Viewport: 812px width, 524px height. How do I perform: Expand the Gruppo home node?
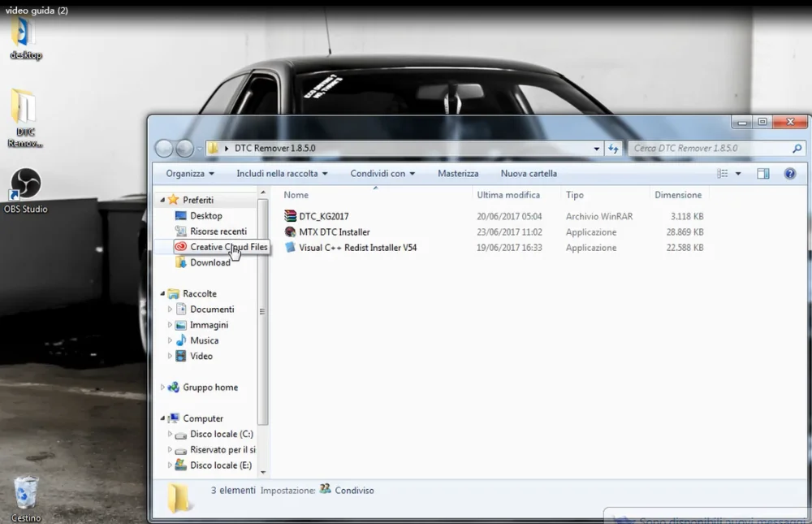pos(162,387)
